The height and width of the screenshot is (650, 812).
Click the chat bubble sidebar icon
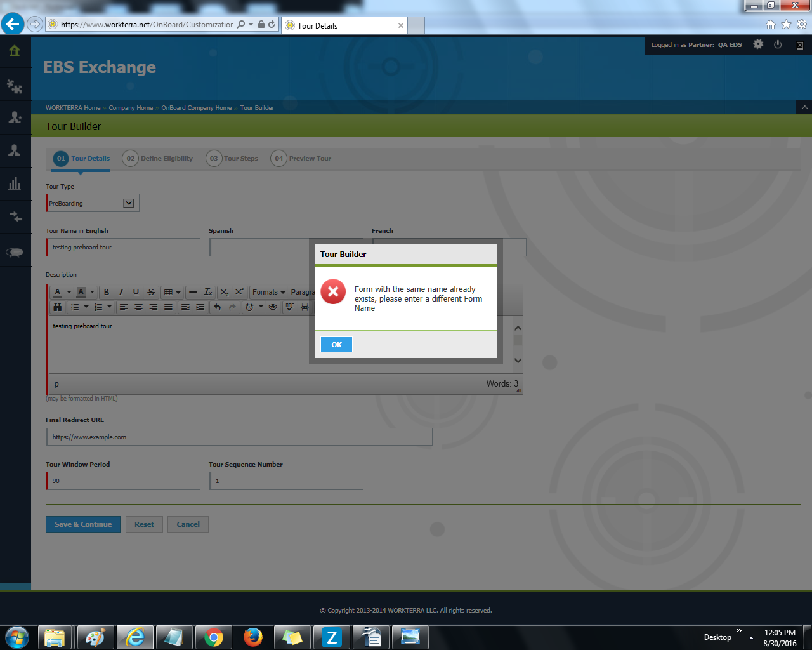point(15,252)
